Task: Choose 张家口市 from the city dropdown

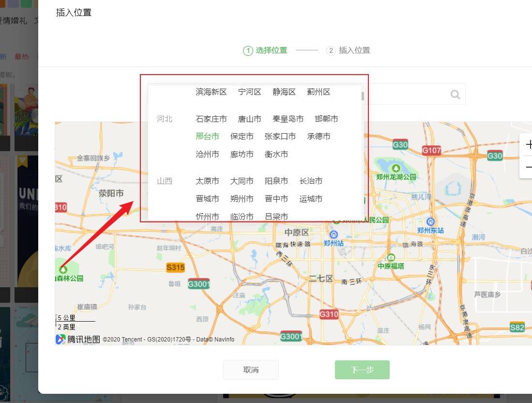Action: (280, 137)
